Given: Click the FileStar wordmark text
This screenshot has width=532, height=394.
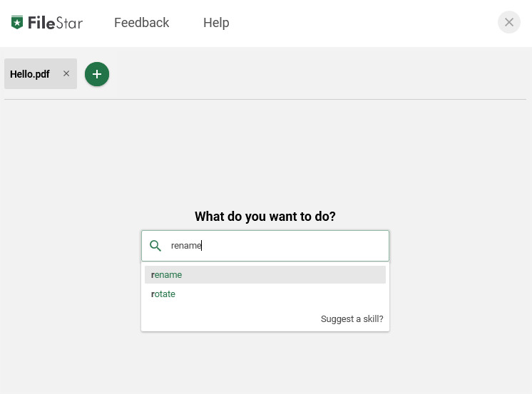Looking at the screenshot, I should (56, 23).
